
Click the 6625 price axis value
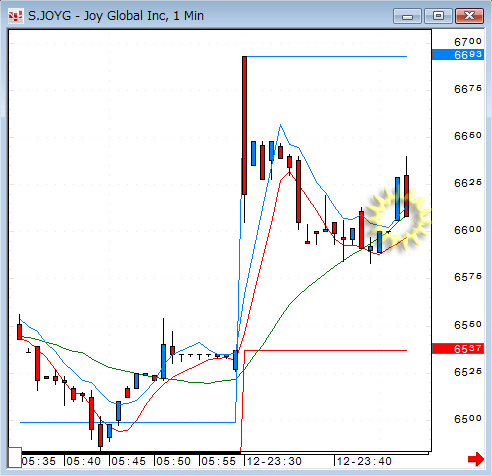[468, 183]
